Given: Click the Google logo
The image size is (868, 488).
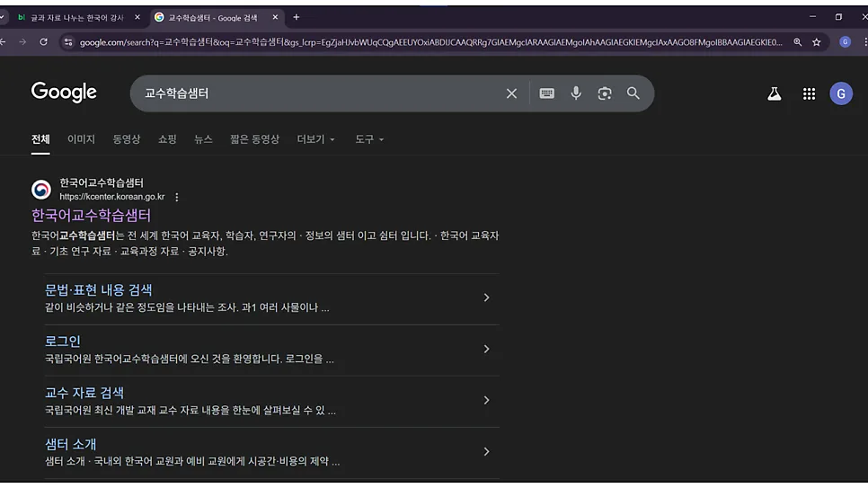Looking at the screenshot, I should [64, 92].
